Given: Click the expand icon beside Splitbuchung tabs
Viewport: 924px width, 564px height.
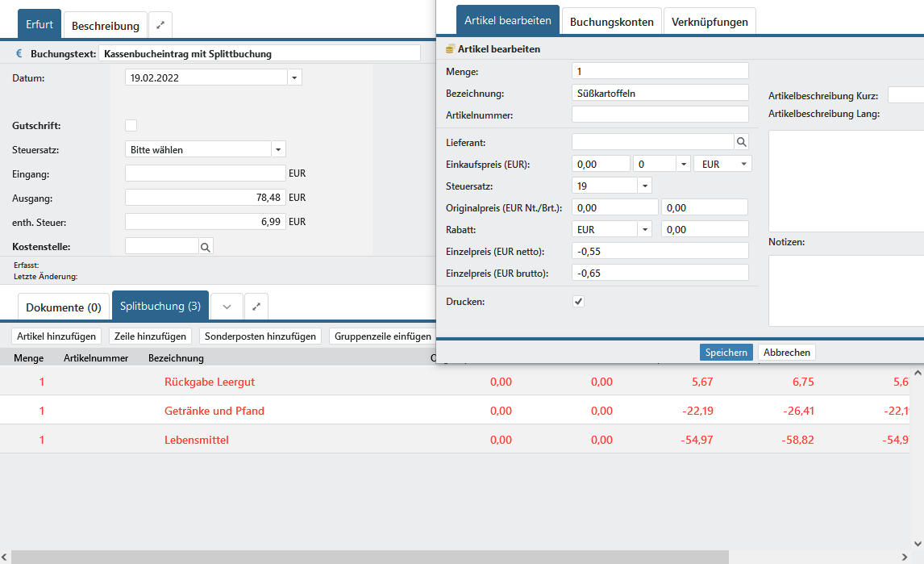Looking at the screenshot, I should point(256,307).
